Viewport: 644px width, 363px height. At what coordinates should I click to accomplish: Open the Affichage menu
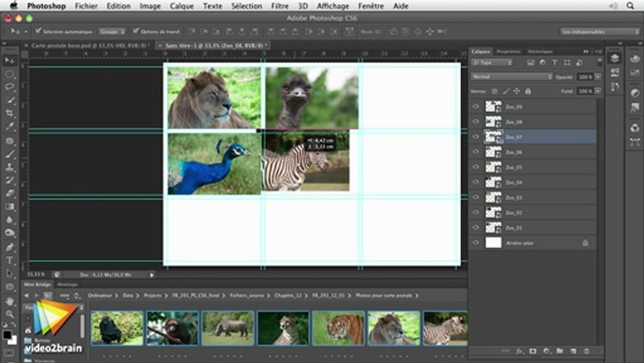tap(333, 6)
